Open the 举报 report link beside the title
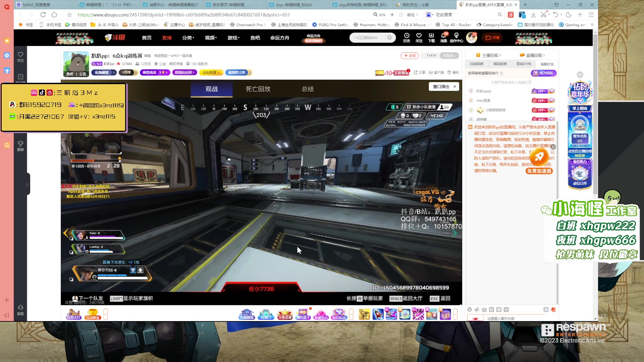The width and height of the screenshot is (644, 362). click(x=148, y=56)
